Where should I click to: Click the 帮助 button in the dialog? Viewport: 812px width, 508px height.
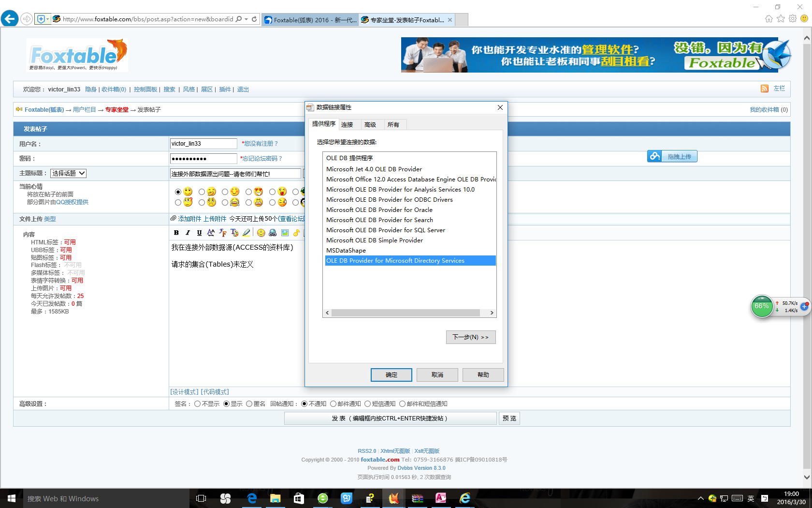pyautogui.click(x=483, y=375)
